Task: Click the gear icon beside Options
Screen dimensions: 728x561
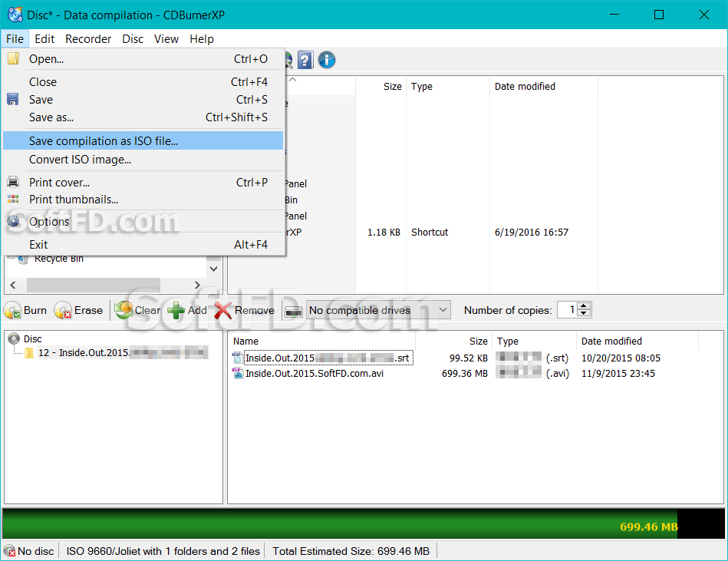Action: pos(14,222)
